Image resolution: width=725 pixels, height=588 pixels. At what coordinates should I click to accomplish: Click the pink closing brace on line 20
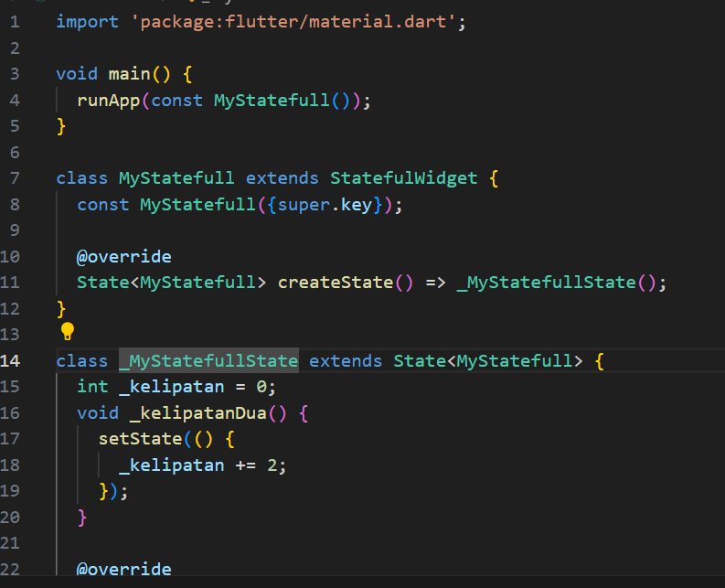pyautogui.click(x=82, y=518)
